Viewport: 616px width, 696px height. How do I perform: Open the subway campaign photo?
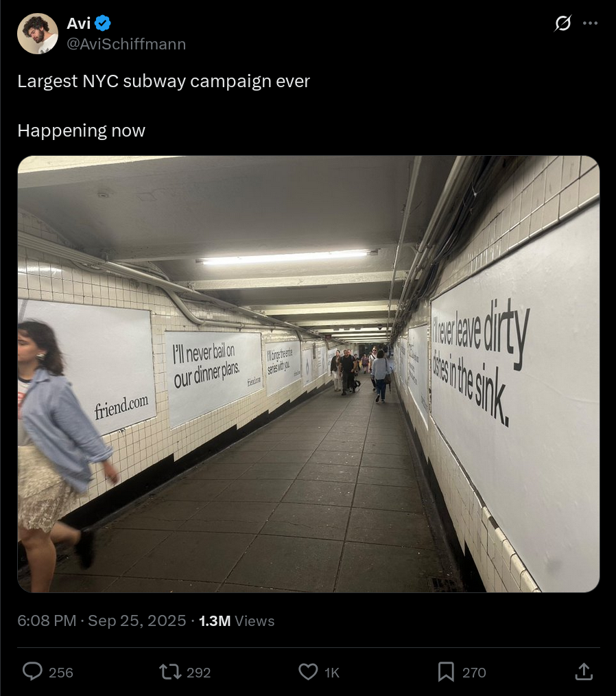[309, 374]
